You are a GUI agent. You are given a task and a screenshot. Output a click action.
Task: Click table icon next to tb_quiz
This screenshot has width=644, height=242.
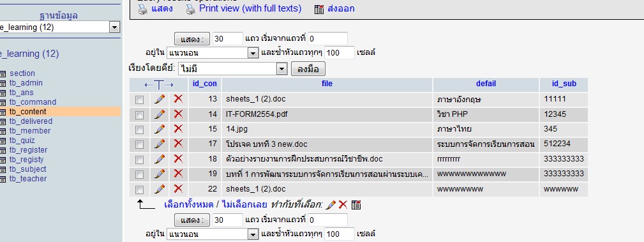[3, 141]
